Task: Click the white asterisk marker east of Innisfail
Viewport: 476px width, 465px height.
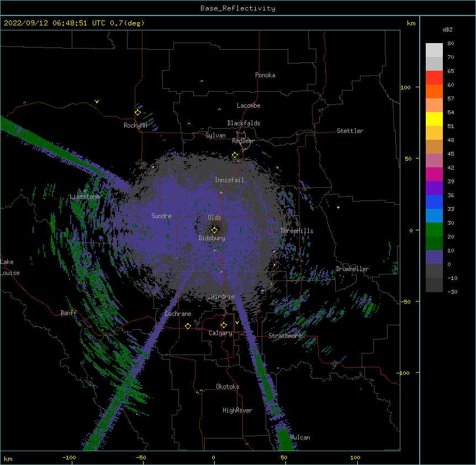Action: 277,167
